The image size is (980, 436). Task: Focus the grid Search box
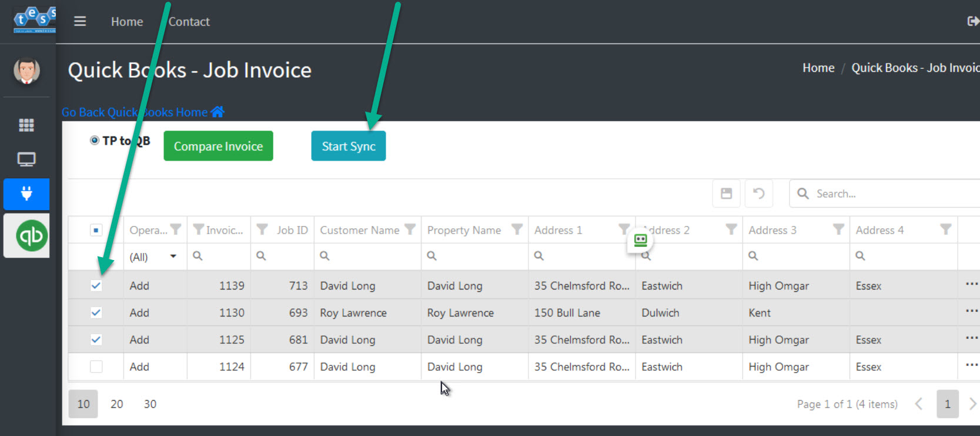coord(885,194)
